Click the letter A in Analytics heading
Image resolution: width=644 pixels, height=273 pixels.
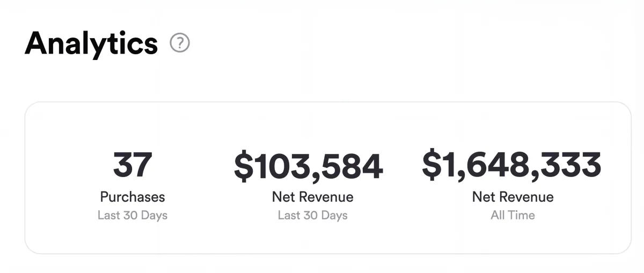(36, 43)
